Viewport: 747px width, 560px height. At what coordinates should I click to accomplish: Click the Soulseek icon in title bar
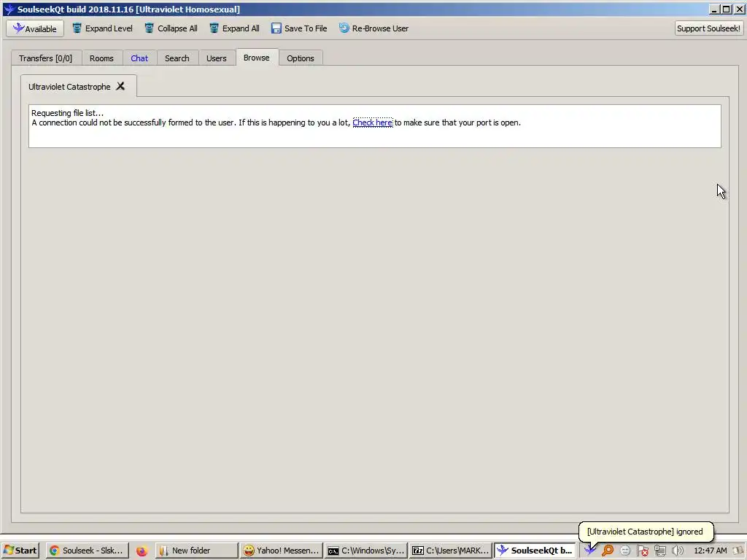pos(9,9)
